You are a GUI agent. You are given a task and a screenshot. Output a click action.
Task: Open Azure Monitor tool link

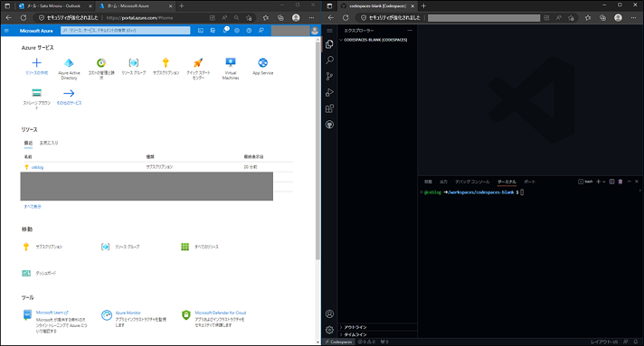coord(128,313)
